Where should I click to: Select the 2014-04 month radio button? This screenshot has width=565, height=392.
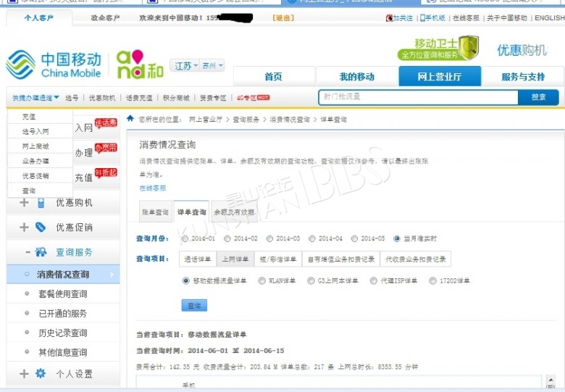[312, 238]
